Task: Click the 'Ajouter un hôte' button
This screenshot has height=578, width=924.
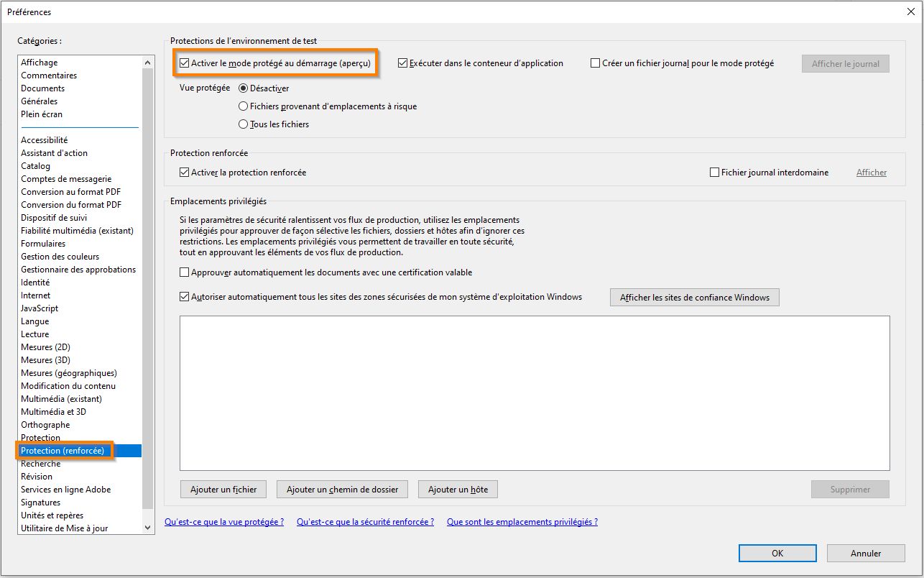Action: 458,490
